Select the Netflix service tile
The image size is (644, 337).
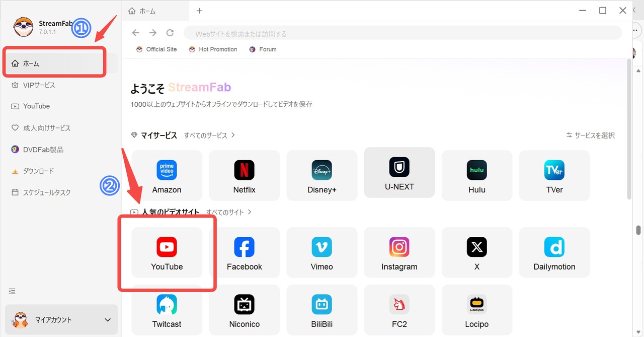tap(244, 175)
